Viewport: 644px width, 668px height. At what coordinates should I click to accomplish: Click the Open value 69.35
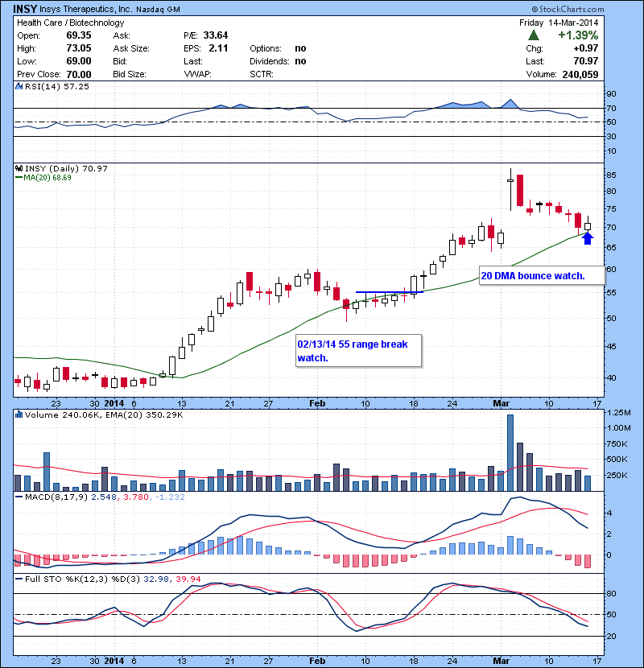coord(79,35)
